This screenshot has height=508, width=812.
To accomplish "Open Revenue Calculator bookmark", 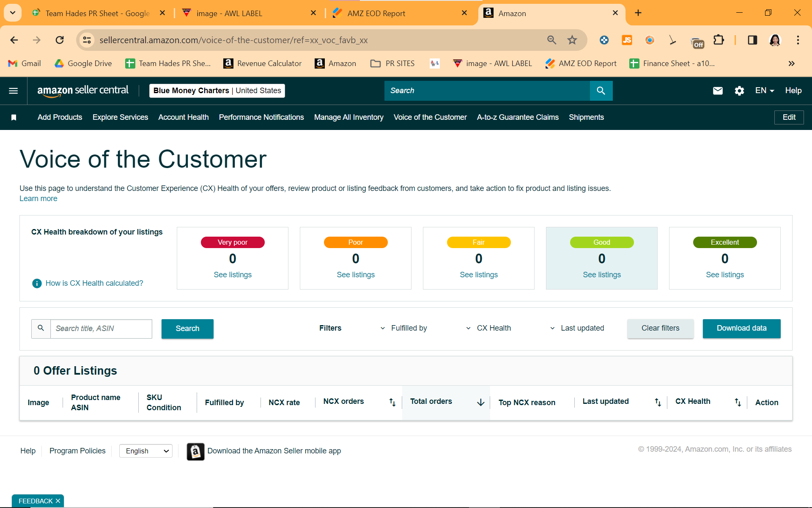I will (x=263, y=63).
